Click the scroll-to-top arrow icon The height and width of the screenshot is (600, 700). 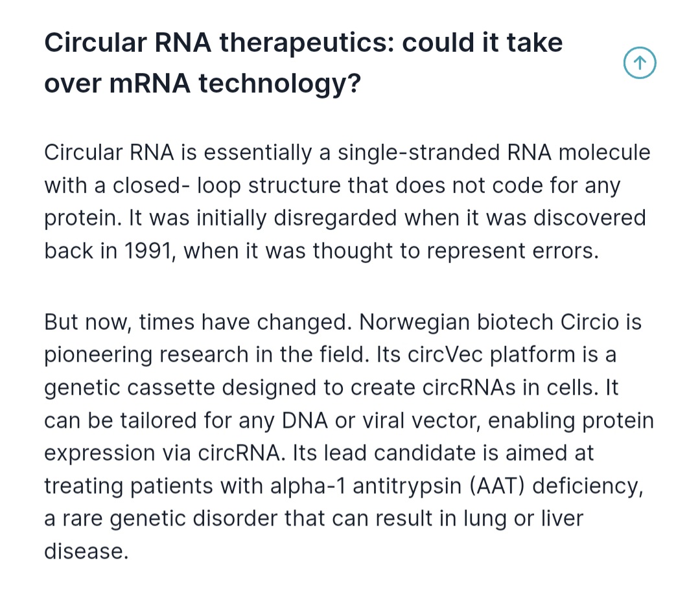[x=639, y=63]
